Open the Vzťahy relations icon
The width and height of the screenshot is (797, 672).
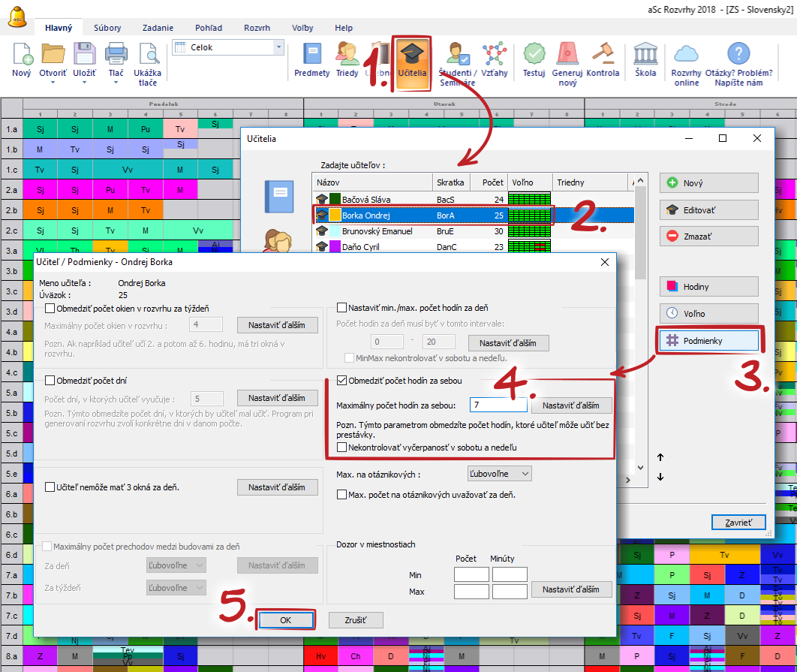tap(494, 55)
